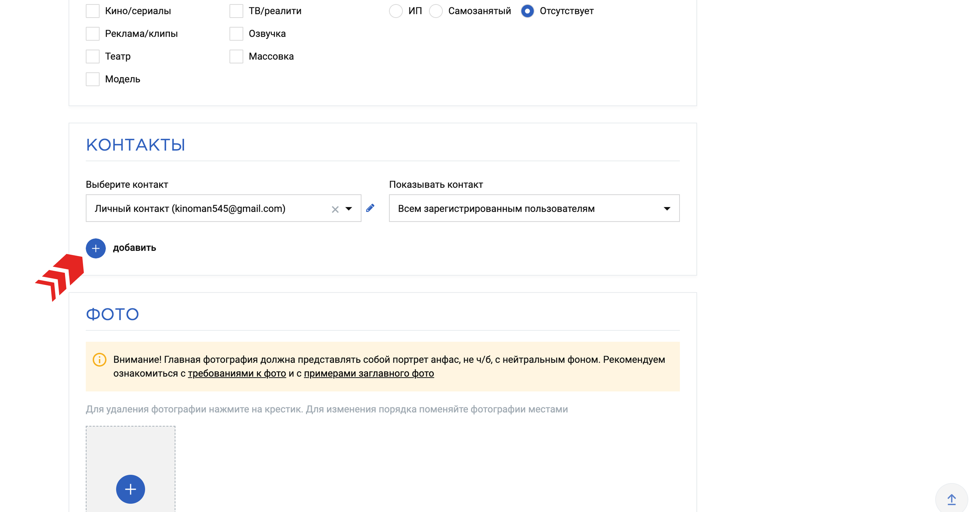Click the orange info icon in warning

click(99, 359)
